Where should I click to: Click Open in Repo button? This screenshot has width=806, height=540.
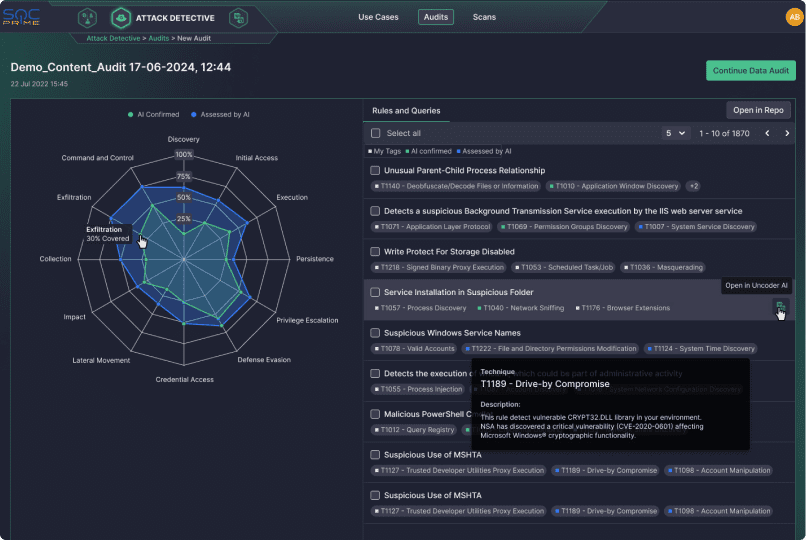click(x=758, y=110)
